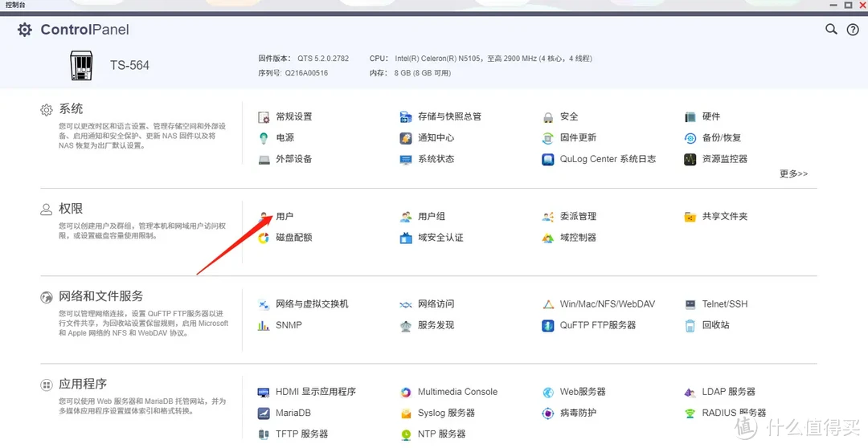Click the search magnifier icon

[x=832, y=30]
